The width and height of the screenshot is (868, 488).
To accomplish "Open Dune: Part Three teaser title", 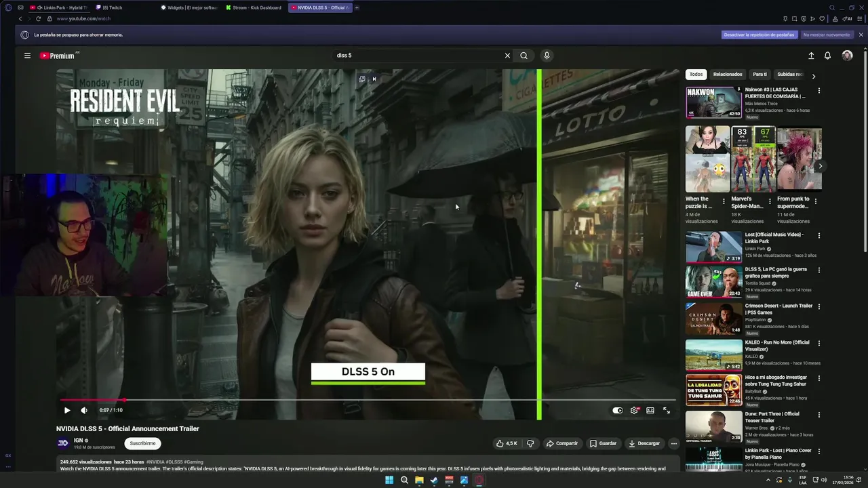I will click(772, 417).
